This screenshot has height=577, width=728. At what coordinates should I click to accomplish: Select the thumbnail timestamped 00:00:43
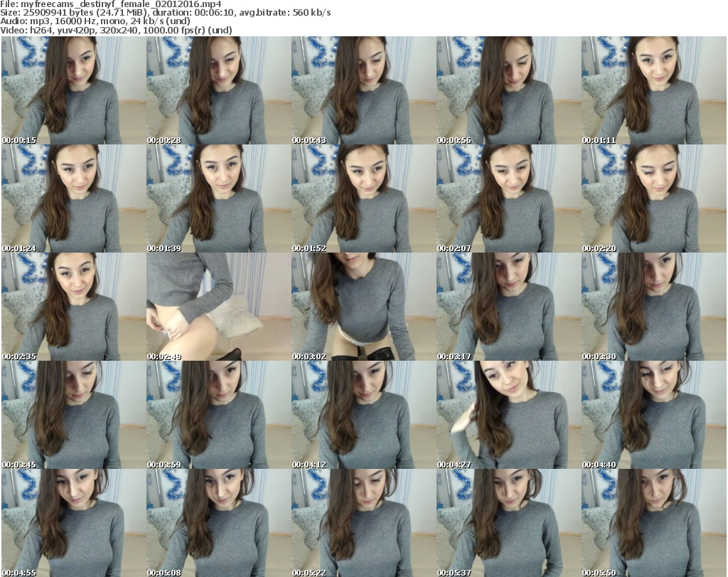coord(363,90)
